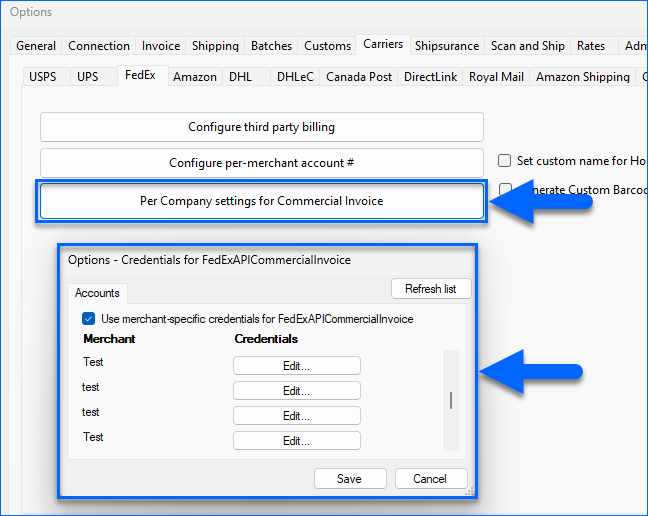Click the dialog resize grip corner
Image resolution: width=648 pixels, height=516 pixels.
coord(469,491)
